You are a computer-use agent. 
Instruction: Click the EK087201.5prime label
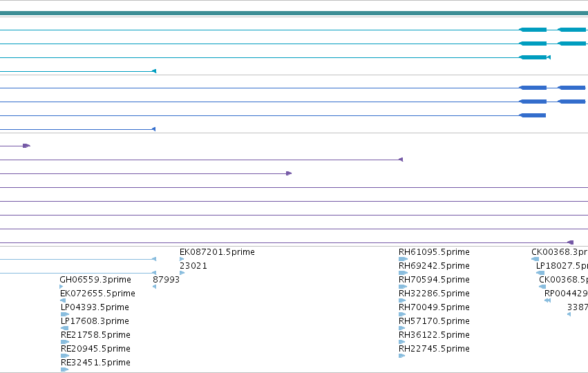coord(217,252)
